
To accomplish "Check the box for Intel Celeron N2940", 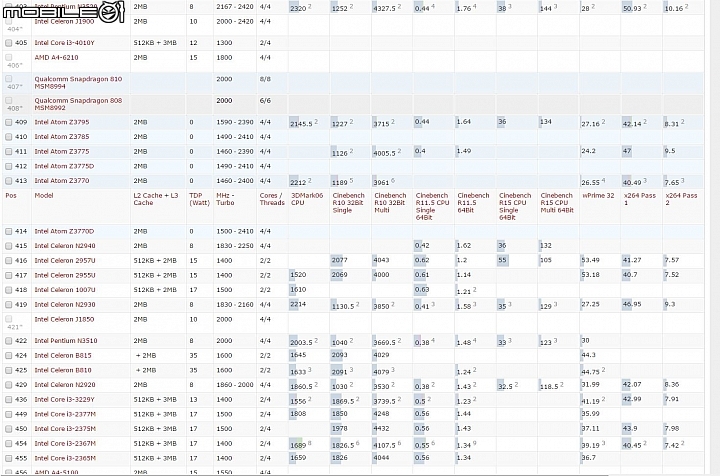I will click(8, 246).
